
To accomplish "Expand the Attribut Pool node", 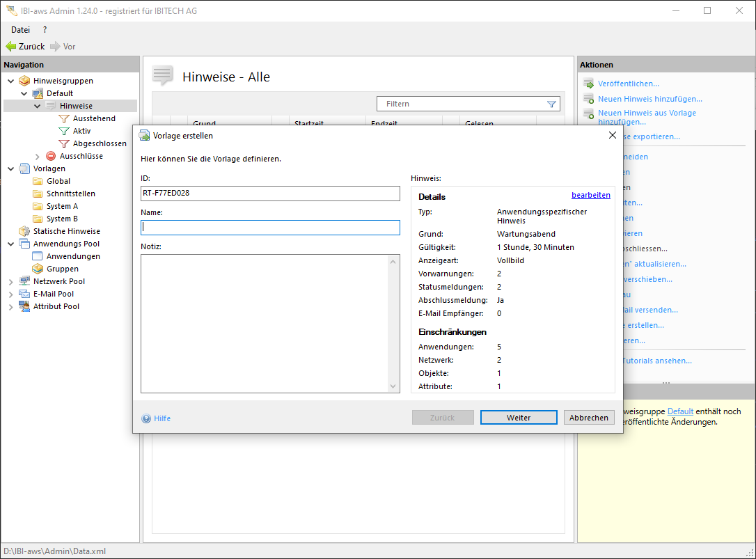I will 11,306.
